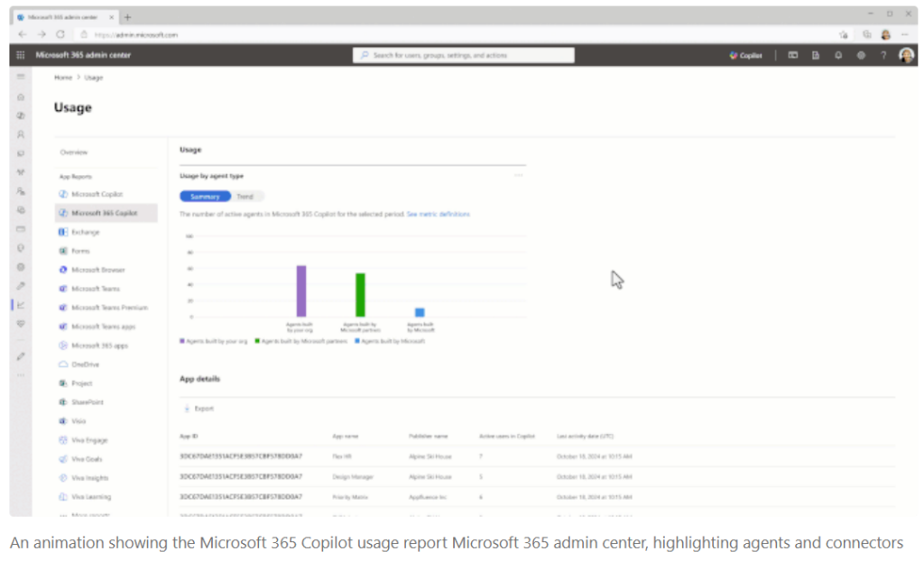
Task: Click the Visio report icon
Action: (x=63, y=420)
